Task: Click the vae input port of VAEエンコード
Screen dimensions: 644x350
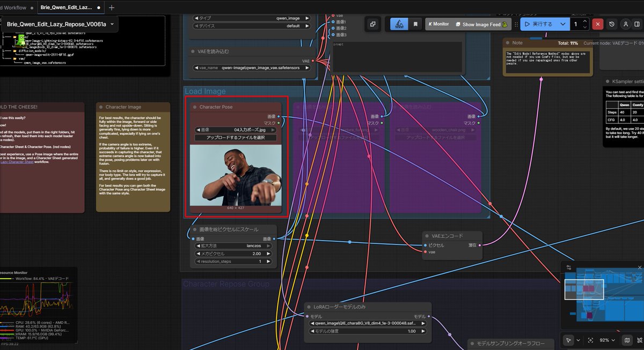Action: click(x=425, y=252)
